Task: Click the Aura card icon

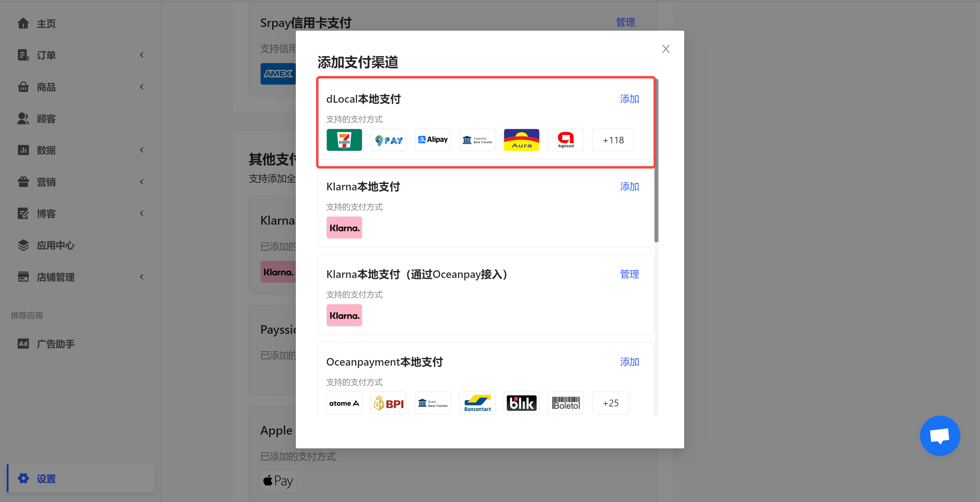Action: [521, 140]
